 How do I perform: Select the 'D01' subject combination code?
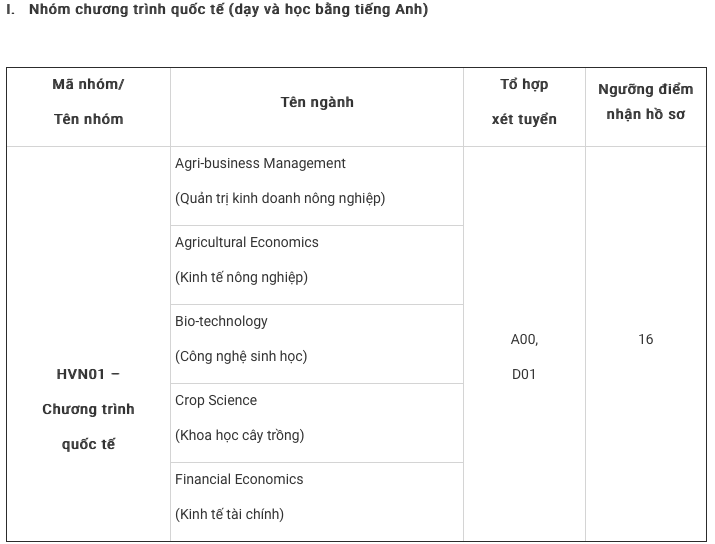coord(524,375)
